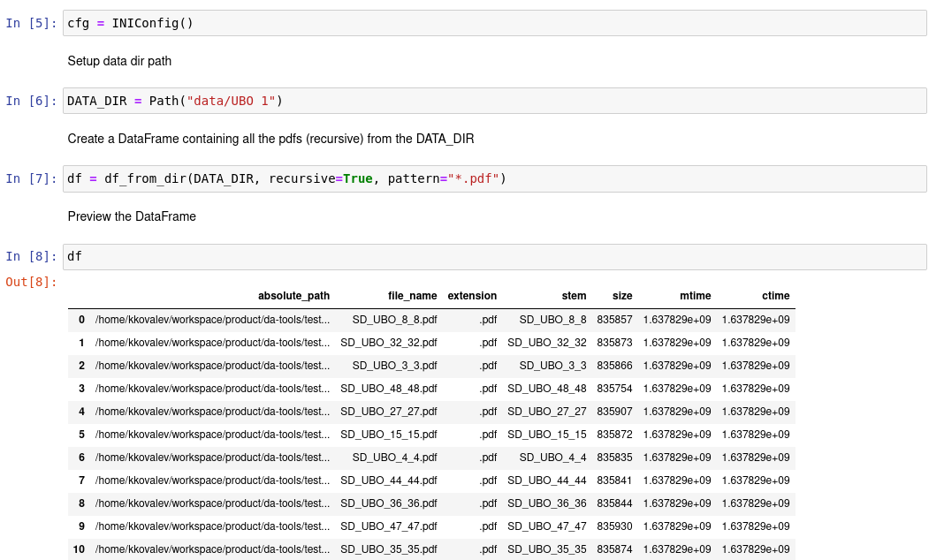The width and height of the screenshot is (944, 560).
Task: Click size value 835841
Action: [x=614, y=481]
